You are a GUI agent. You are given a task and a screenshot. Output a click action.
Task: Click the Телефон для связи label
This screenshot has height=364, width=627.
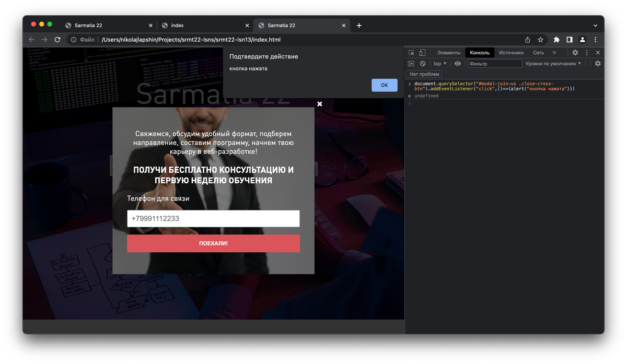[158, 198]
